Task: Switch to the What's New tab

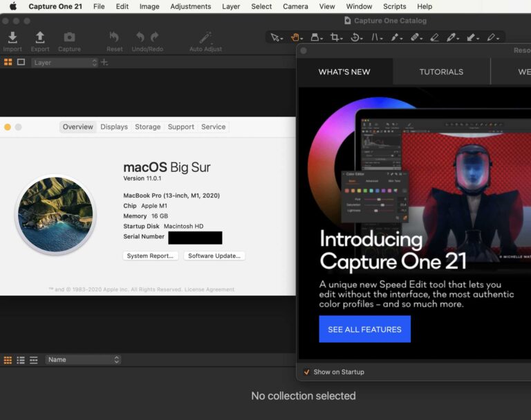Action: [344, 72]
